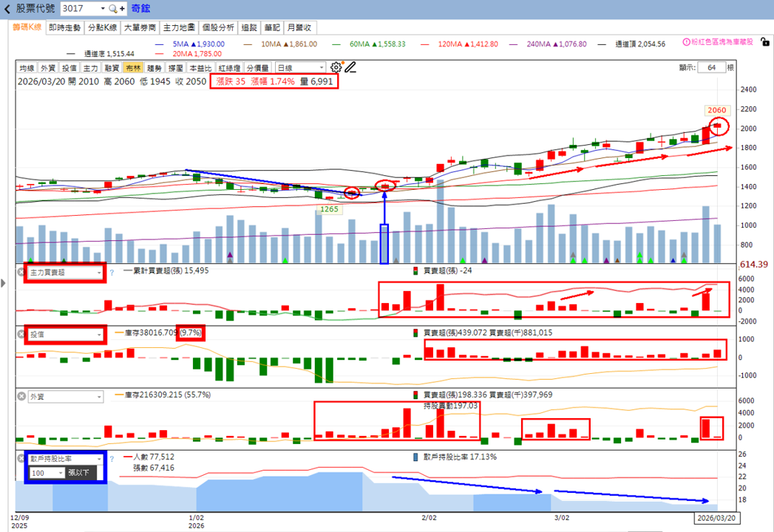This screenshot has width=774, height=532.
Task: Click the 人數 77,512 label
Action: pos(149,457)
